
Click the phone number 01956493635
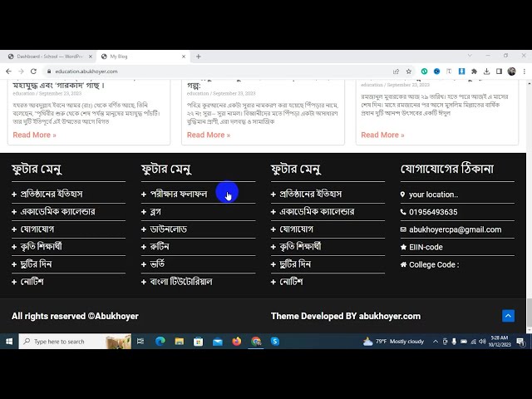(433, 212)
